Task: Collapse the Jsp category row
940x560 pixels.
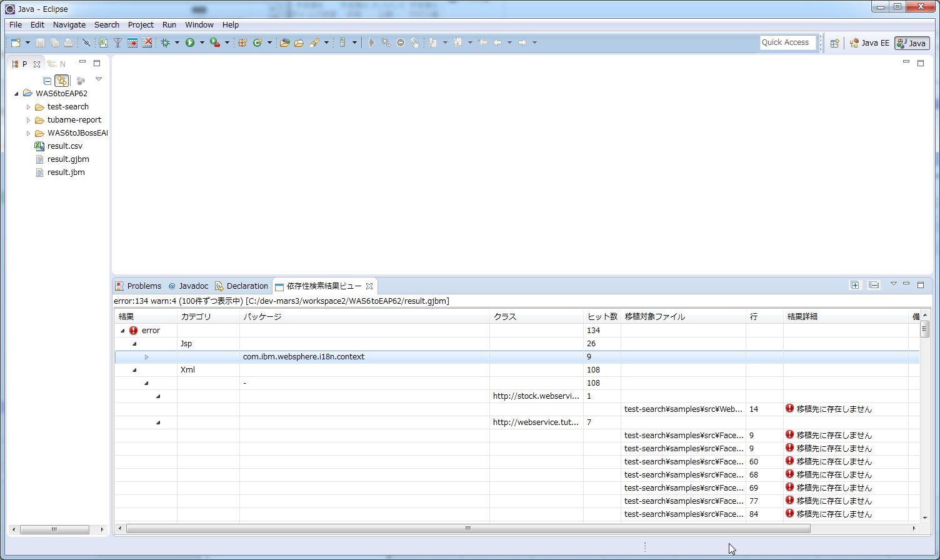Action: 134,344
